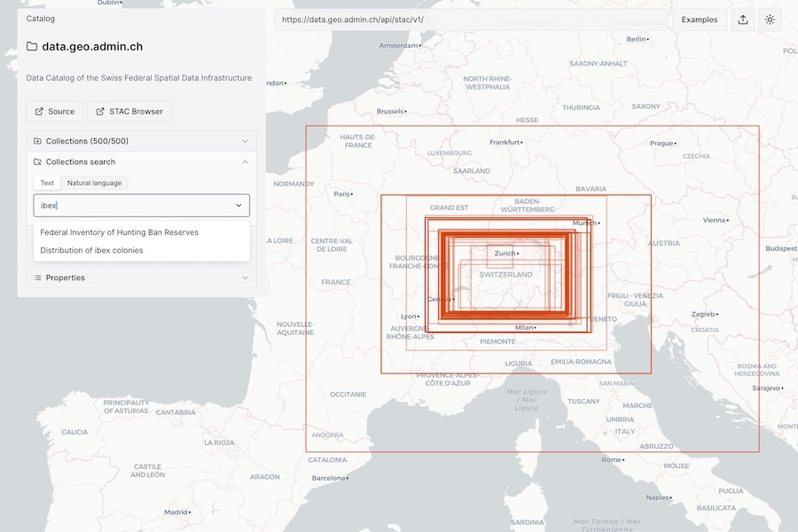Toggle the theme using the sun icon
The width and height of the screenshot is (798, 532).
(x=770, y=19)
